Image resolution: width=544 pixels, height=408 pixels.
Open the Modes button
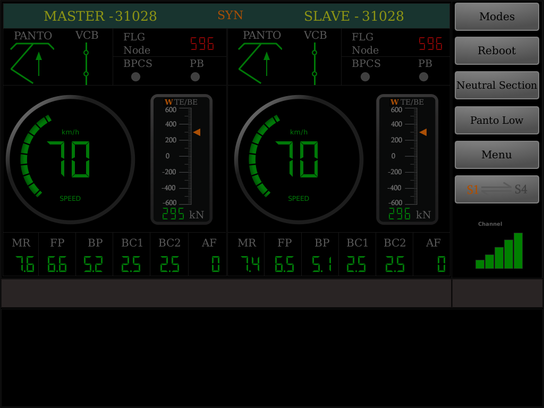point(497,17)
